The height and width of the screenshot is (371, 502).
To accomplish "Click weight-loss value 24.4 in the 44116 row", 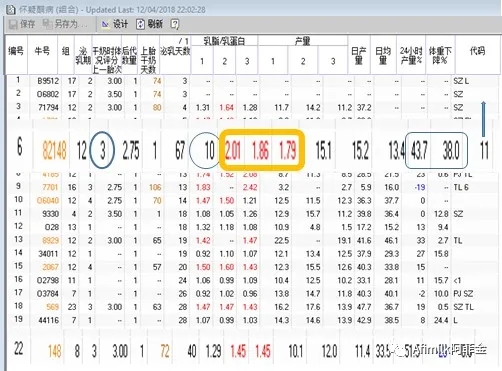I will (441, 320).
